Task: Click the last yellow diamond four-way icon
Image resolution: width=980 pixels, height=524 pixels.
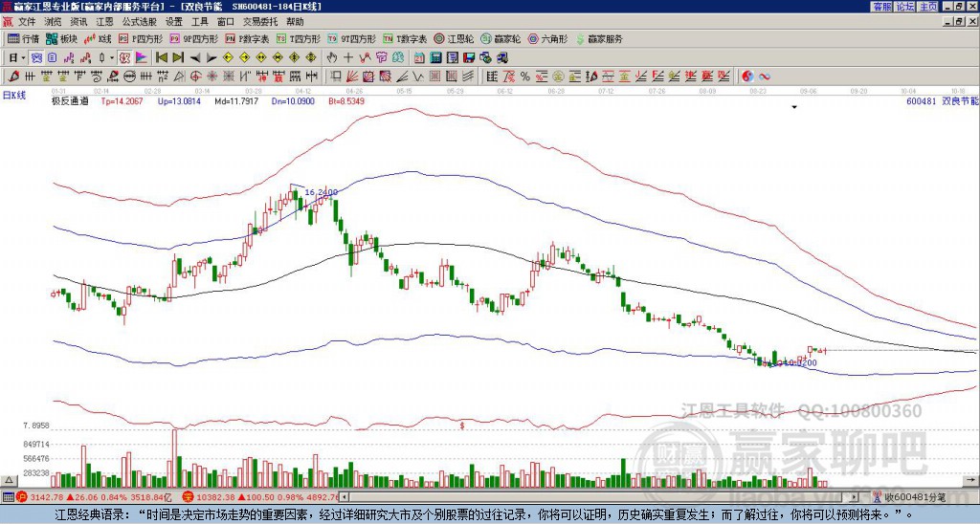Action: pyautogui.click(x=311, y=58)
